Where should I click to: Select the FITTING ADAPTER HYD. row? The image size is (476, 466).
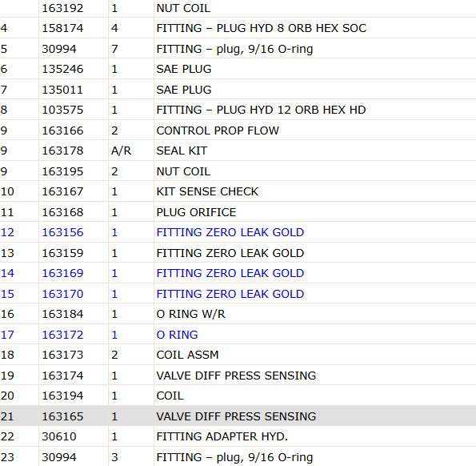pyautogui.click(x=238, y=436)
